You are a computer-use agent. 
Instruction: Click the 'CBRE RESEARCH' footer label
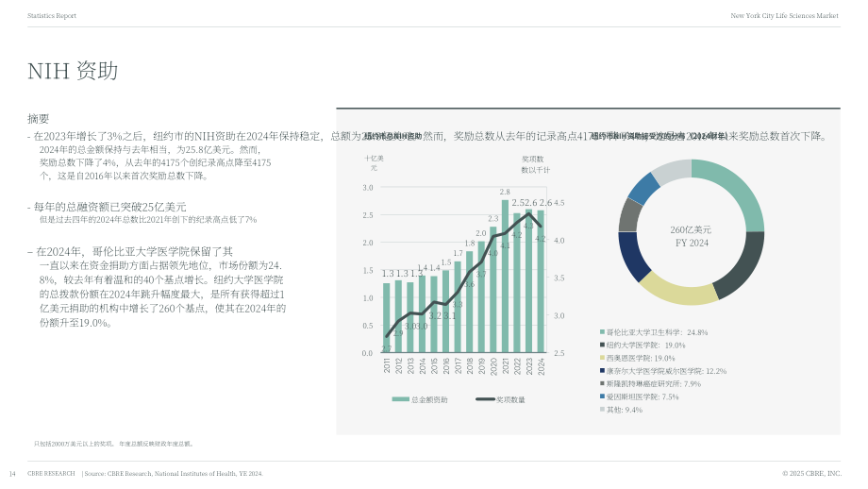click(x=51, y=474)
